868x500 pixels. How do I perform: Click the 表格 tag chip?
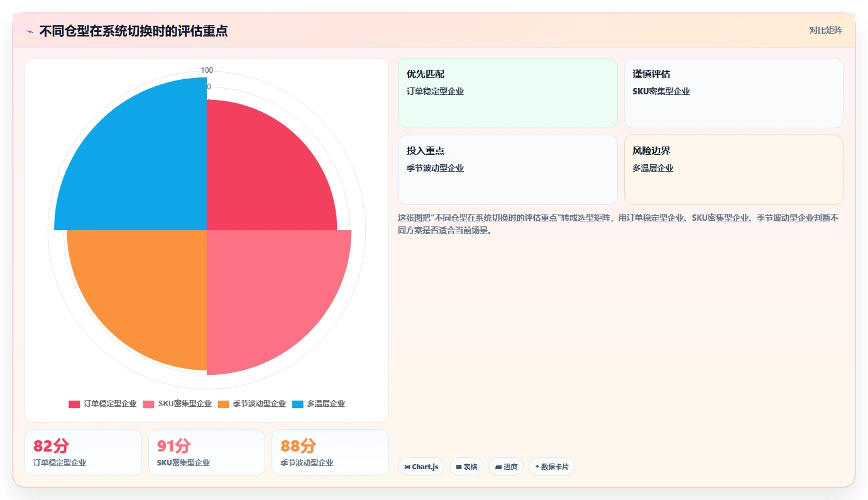(466, 467)
